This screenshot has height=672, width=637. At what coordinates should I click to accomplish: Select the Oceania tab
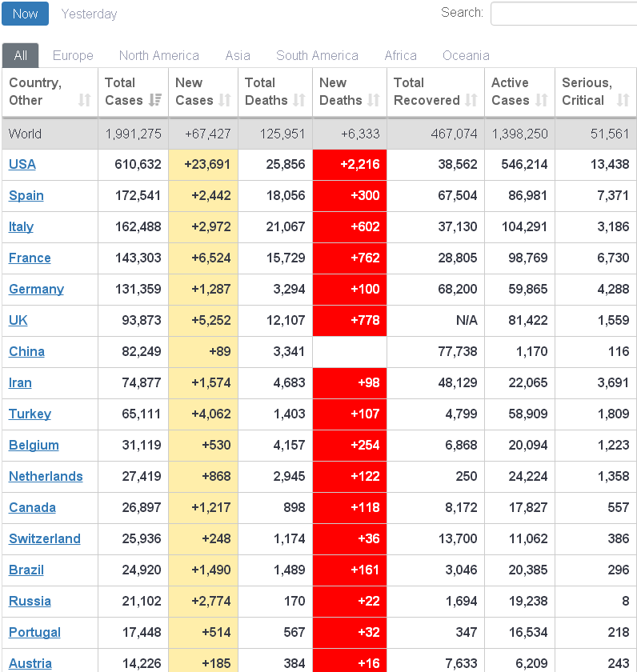pyautogui.click(x=466, y=55)
